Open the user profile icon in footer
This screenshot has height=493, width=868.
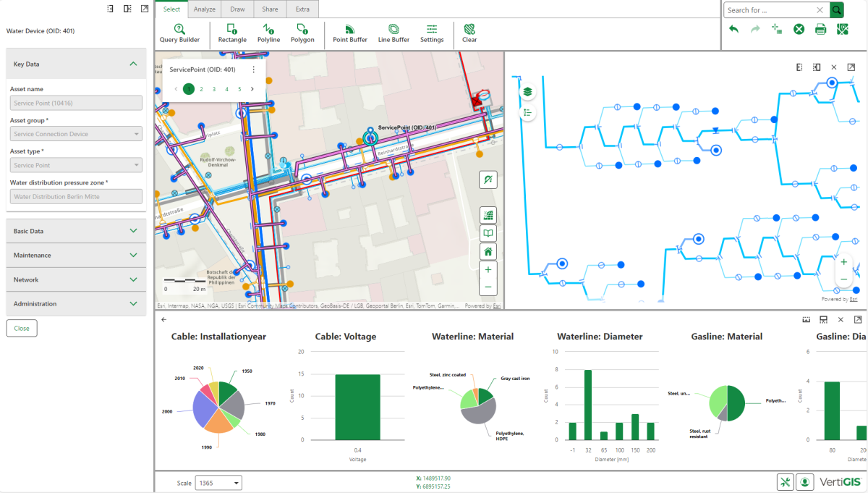tap(805, 482)
